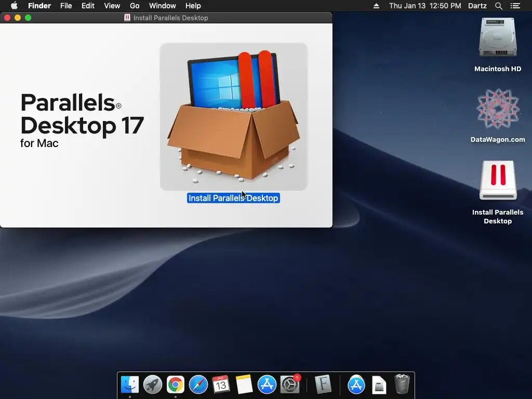Zoom the Install Parallels Desktop window
Screen dimensions: 532x399
[28, 18]
